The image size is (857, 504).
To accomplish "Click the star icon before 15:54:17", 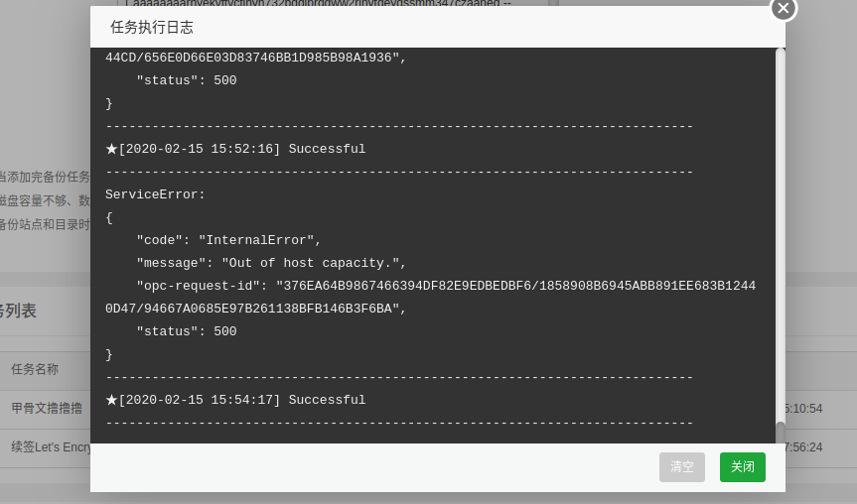I will 111,400.
